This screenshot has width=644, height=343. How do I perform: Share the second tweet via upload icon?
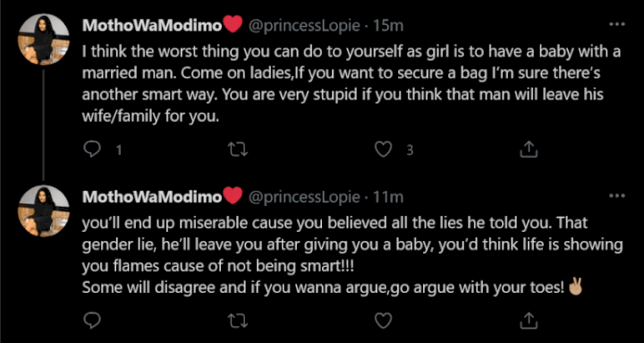[529, 321]
